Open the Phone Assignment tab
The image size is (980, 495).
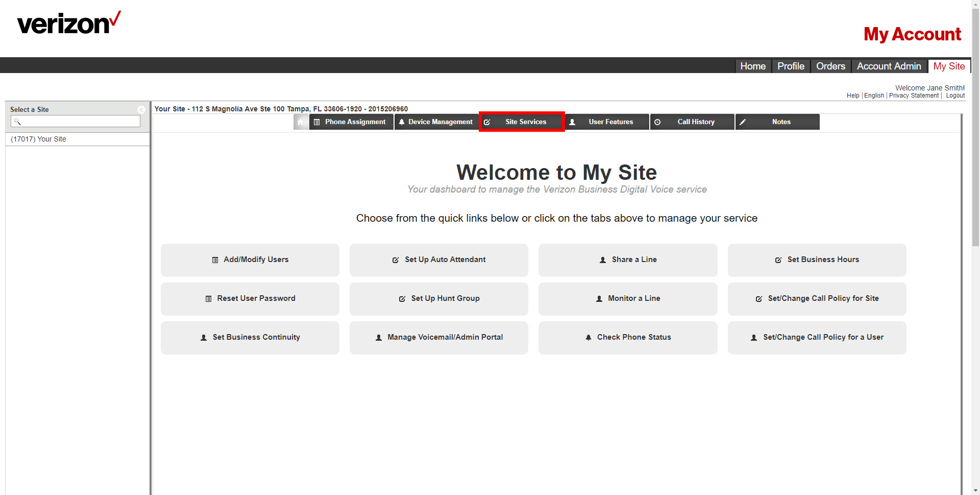pyautogui.click(x=351, y=122)
